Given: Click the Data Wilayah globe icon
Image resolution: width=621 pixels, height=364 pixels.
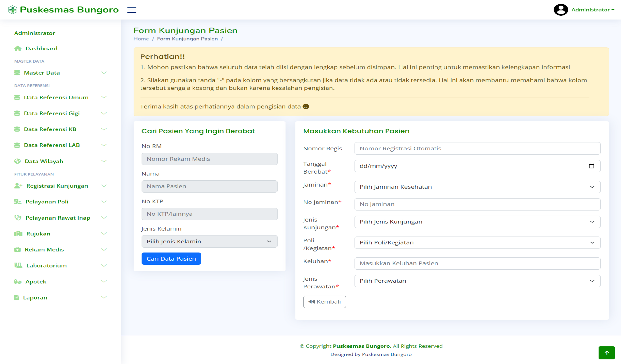Looking at the screenshot, I should [17, 161].
